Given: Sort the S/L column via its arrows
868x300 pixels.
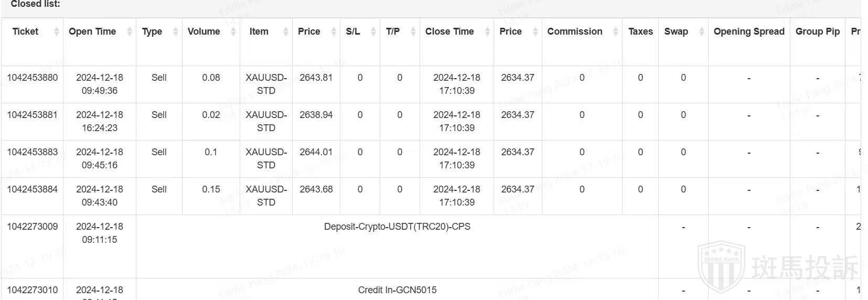Looking at the screenshot, I should pyautogui.click(x=373, y=32).
